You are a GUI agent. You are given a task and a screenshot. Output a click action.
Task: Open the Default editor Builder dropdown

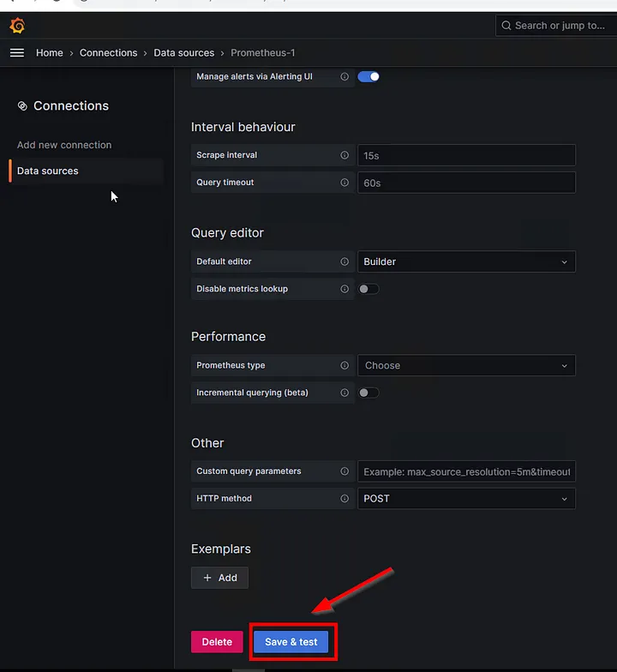466,261
